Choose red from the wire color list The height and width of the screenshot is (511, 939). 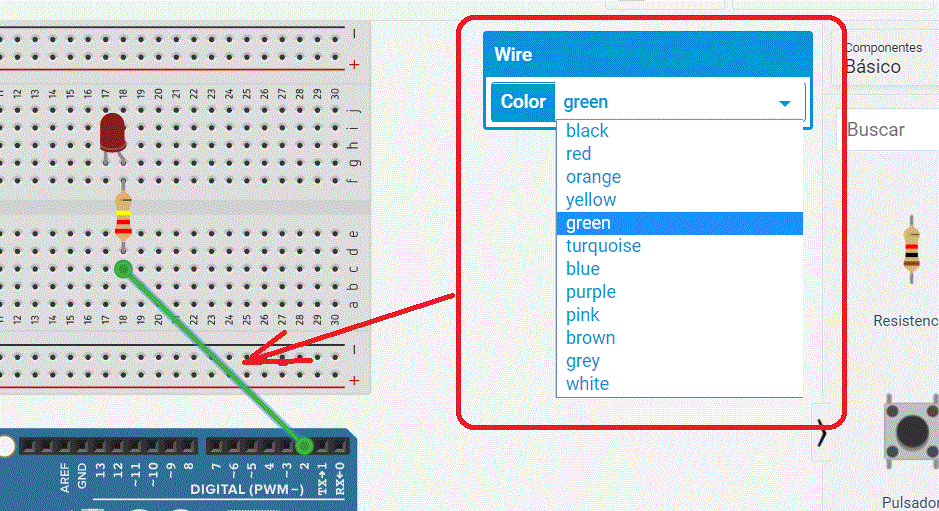578,154
